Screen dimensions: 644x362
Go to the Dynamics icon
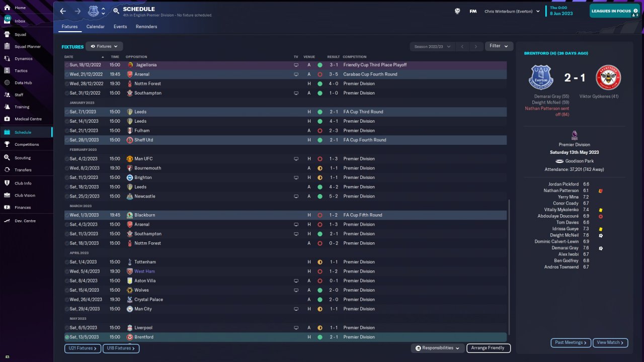pyautogui.click(x=7, y=59)
